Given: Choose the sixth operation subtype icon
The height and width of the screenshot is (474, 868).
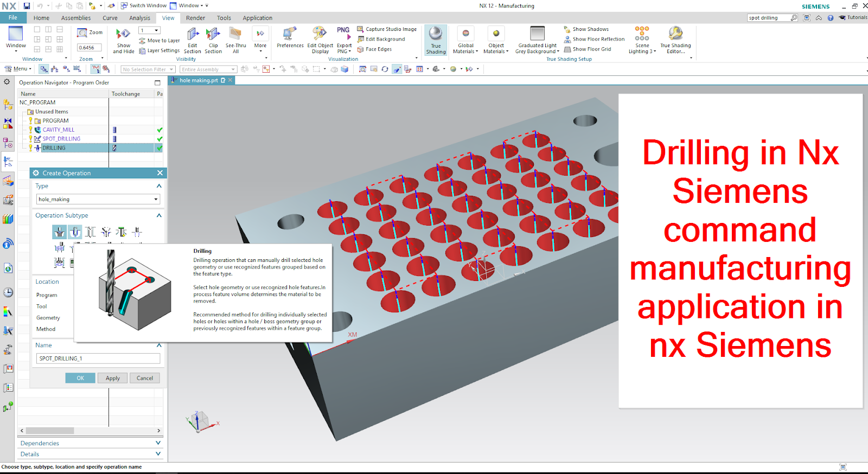Looking at the screenshot, I should pos(137,232).
